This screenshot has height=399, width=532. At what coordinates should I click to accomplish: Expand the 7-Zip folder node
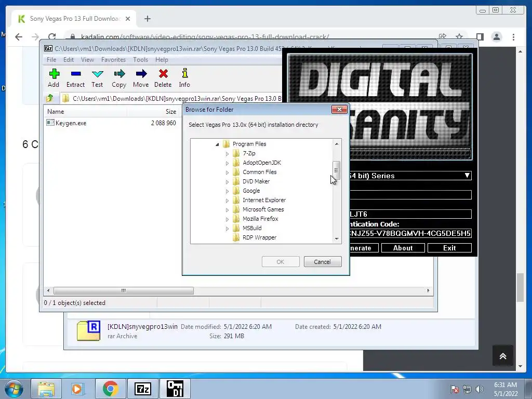tap(227, 154)
